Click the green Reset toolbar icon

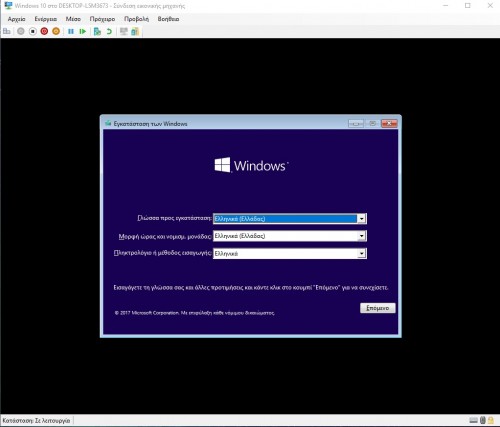(x=83, y=31)
